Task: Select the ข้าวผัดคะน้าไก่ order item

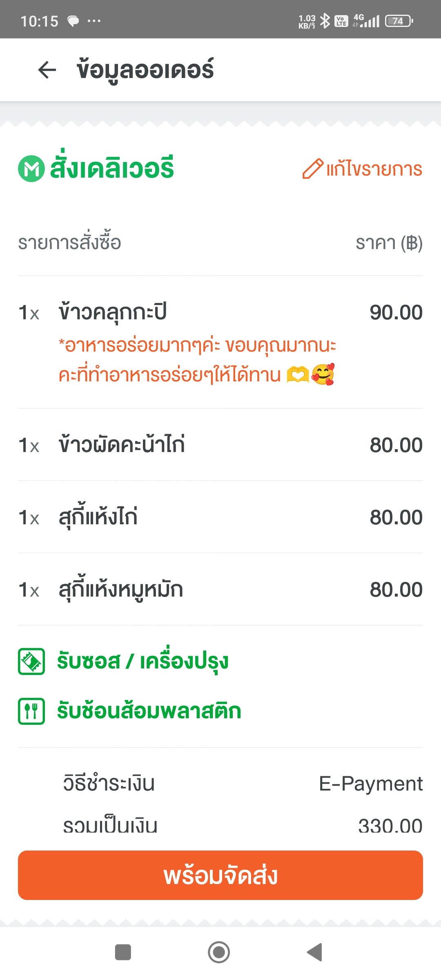Action: pos(220,445)
